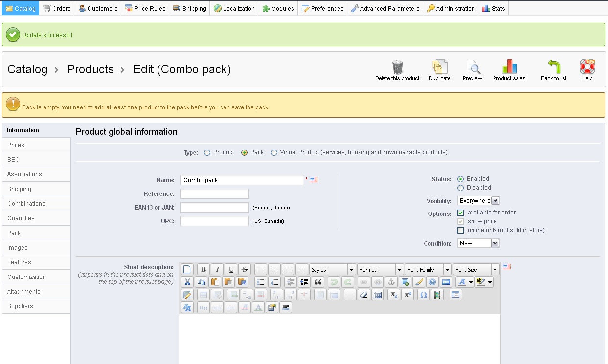Open text color dropdown arrow

(x=471, y=282)
